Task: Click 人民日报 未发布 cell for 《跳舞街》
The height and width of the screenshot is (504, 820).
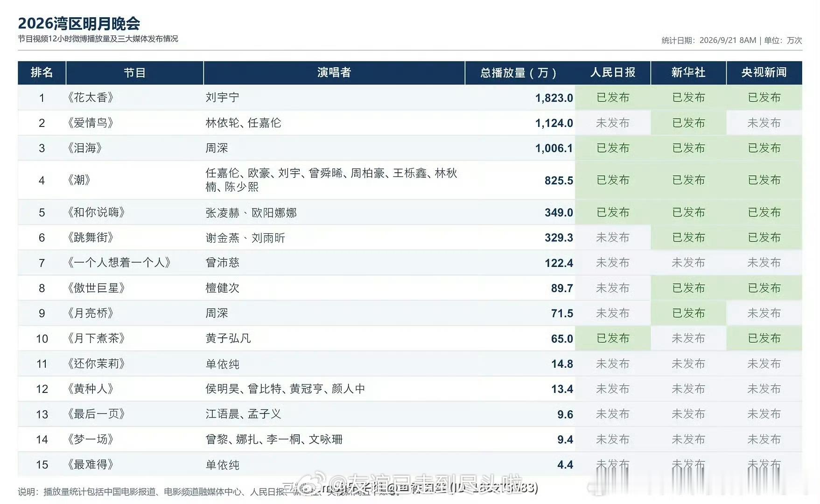Action: (x=613, y=238)
